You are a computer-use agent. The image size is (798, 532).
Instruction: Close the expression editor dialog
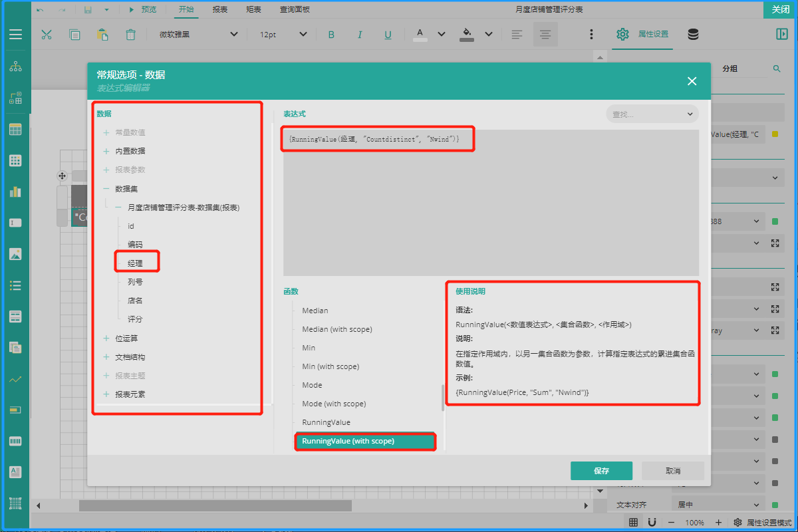tap(692, 81)
